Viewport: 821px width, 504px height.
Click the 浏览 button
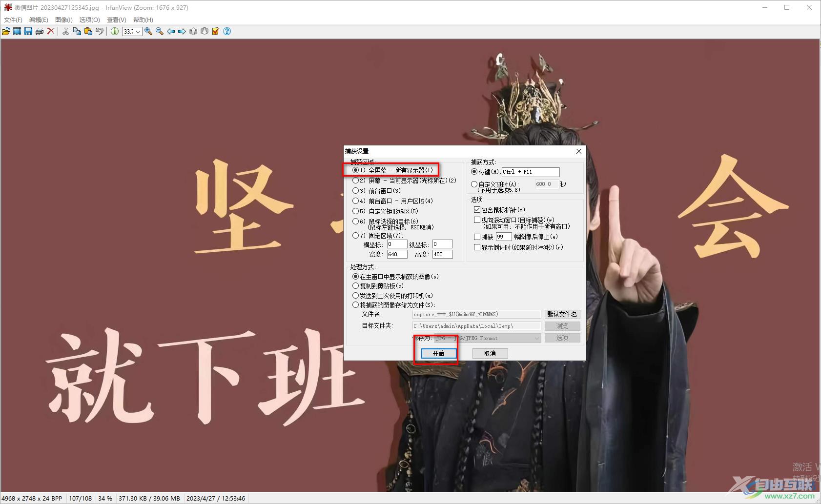[562, 326]
